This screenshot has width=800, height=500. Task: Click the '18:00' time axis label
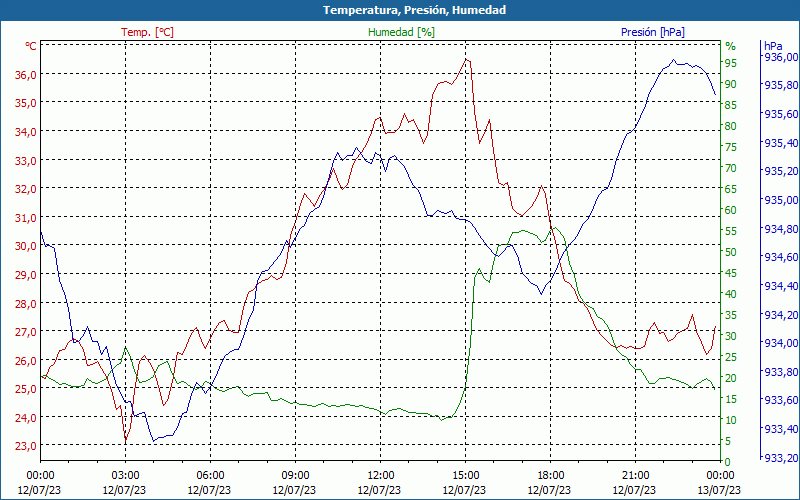pos(551,476)
